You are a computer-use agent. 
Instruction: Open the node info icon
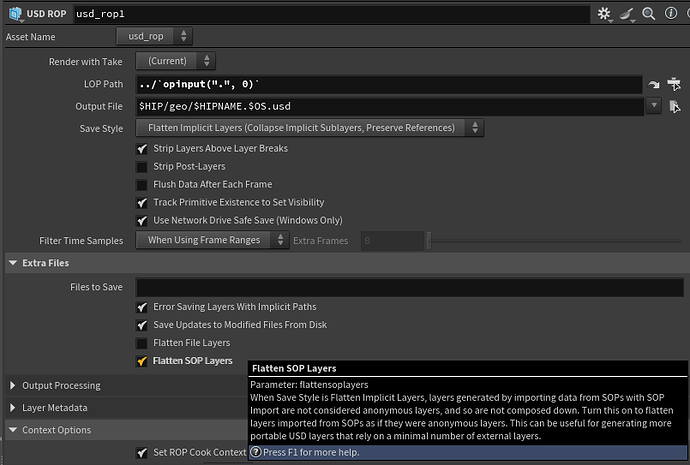point(669,14)
